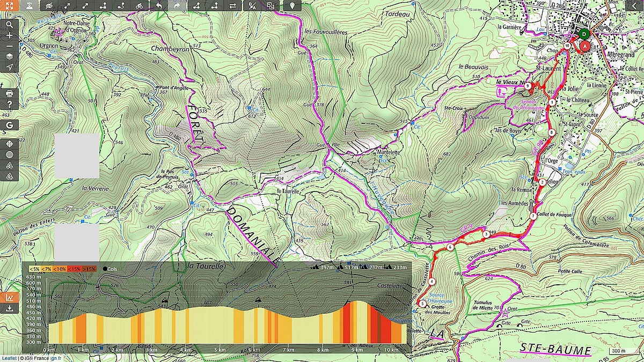Screen dimensions: 644x362
Task: Click the G button on left sidebar
Action: click(10, 125)
